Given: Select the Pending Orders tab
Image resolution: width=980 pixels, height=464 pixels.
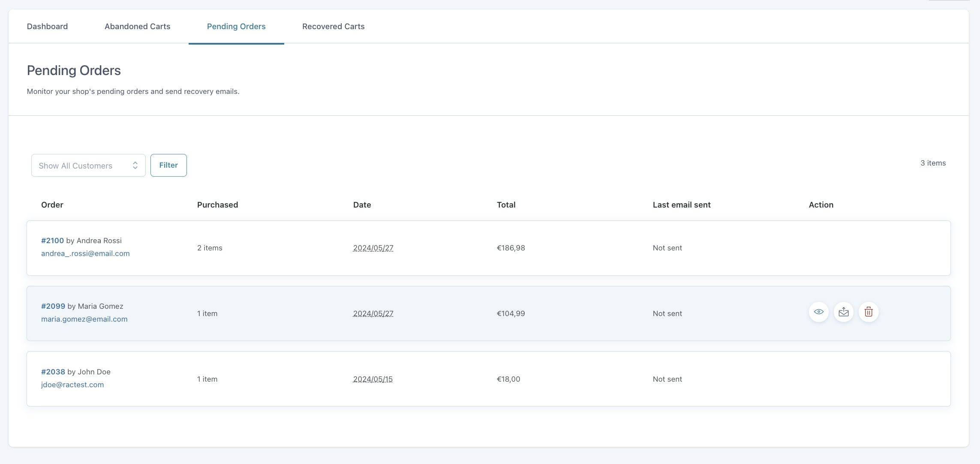Looking at the screenshot, I should pyautogui.click(x=236, y=27).
